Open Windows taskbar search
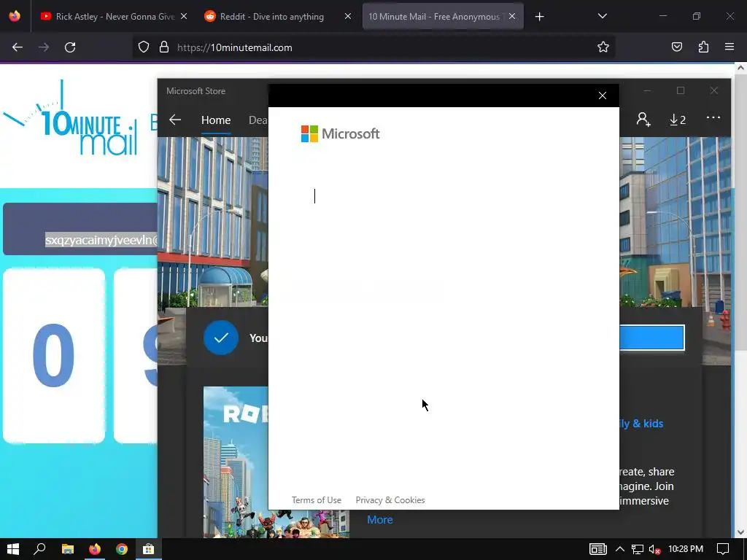The width and height of the screenshot is (747, 560). pos(39,549)
